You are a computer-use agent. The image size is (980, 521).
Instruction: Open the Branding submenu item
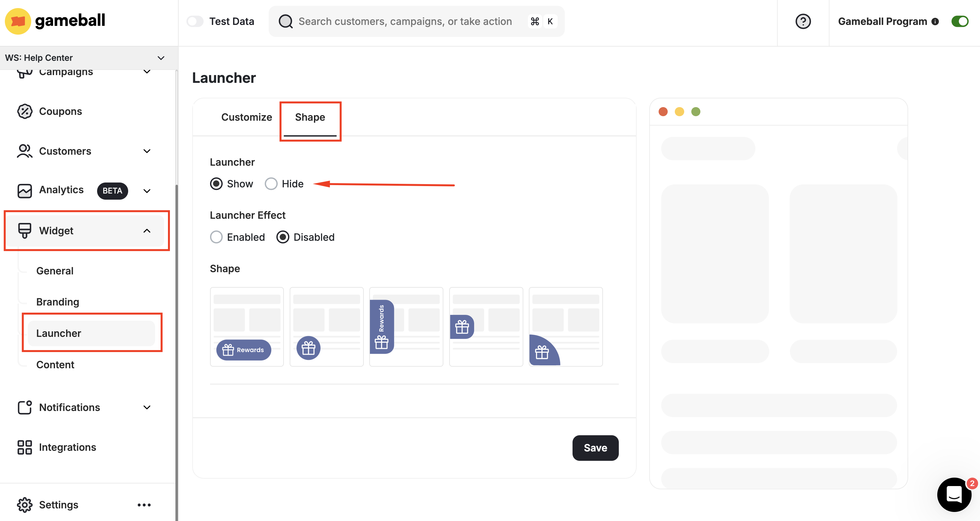click(57, 302)
